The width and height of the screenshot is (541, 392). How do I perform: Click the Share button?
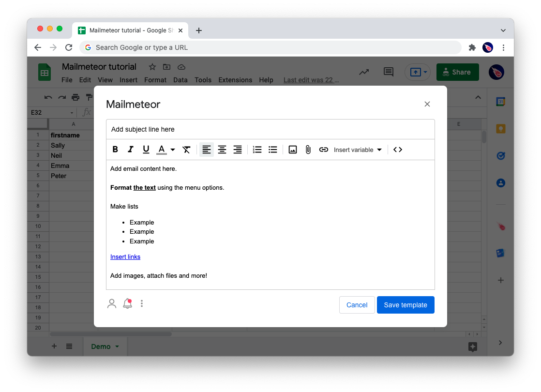point(457,72)
